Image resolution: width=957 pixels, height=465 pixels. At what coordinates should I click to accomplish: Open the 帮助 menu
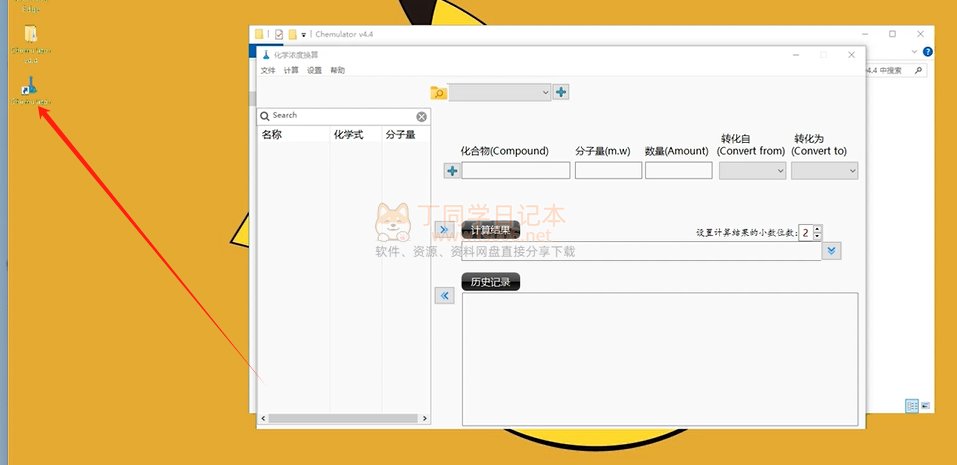click(338, 71)
